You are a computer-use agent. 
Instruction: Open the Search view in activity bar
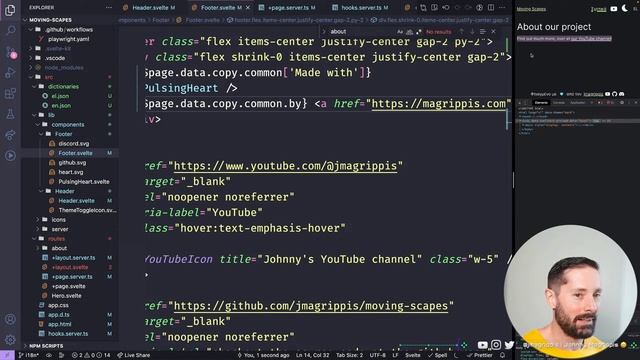point(10,31)
